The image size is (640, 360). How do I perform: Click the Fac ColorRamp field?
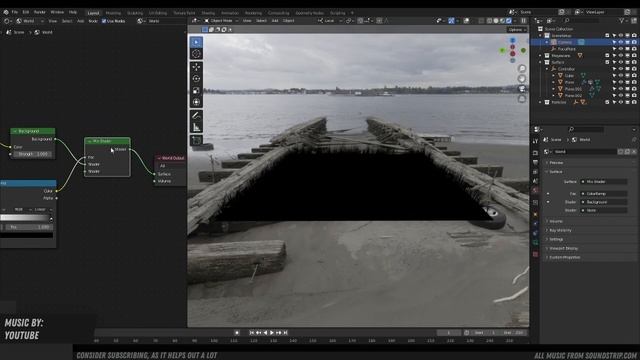point(604,194)
